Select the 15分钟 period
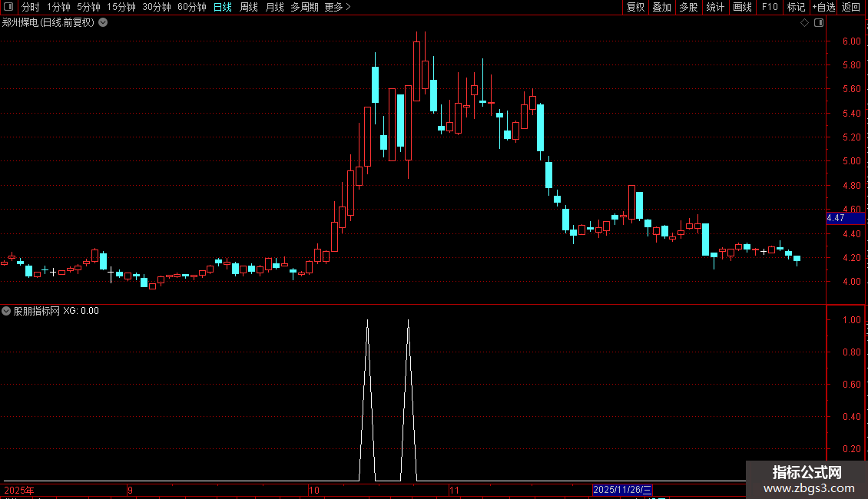The width and height of the screenshot is (868, 499). pos(121,7)
